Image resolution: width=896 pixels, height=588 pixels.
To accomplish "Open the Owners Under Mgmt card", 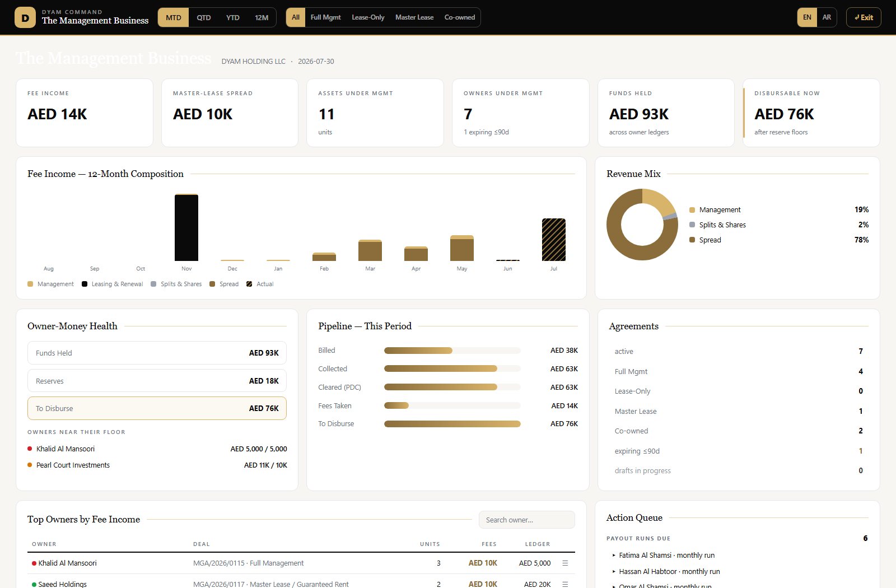I will [x=521, y=113].
